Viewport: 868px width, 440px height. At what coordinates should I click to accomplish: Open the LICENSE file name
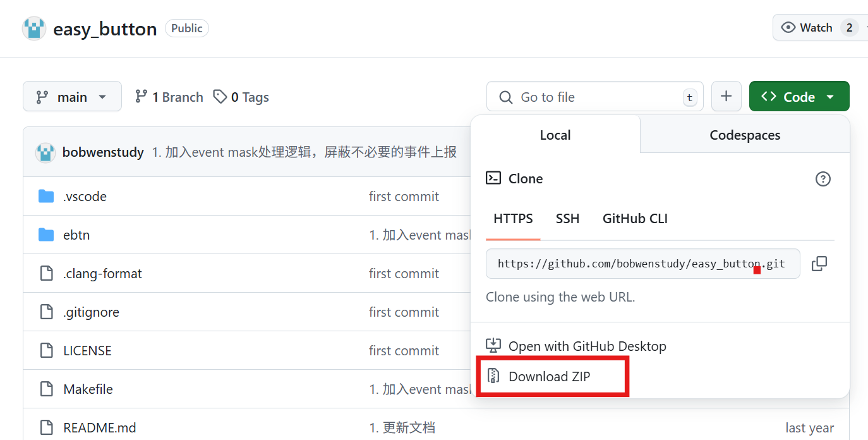(x=87, y=351)
